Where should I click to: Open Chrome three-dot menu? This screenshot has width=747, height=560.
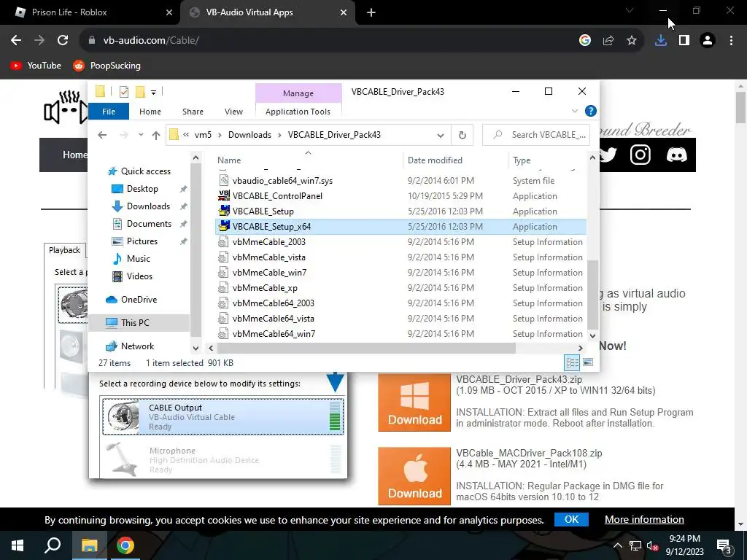click(731, 41)
